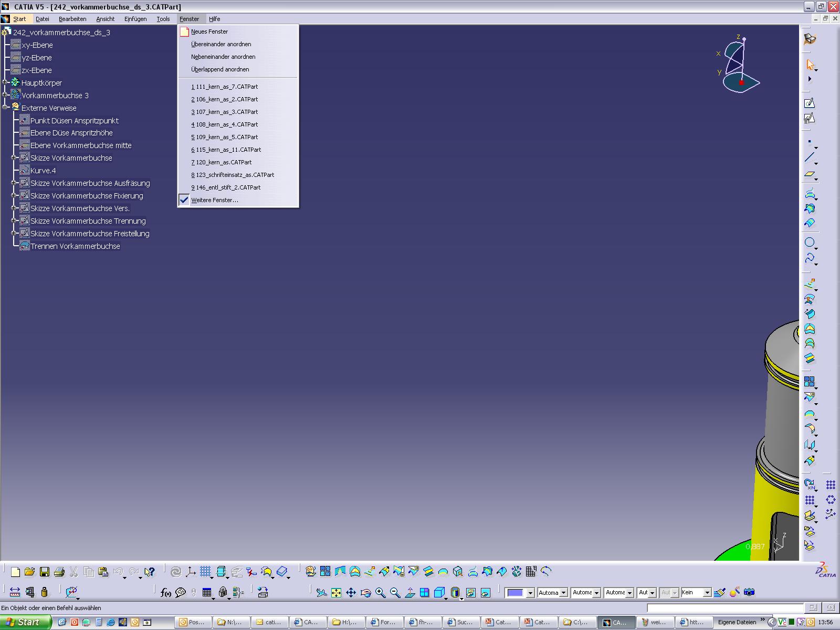Click the Eigene Dateien taskbar toolbar
The image size is (840, 630).
737,622
